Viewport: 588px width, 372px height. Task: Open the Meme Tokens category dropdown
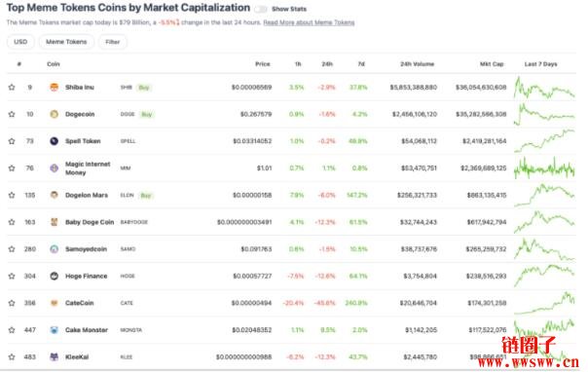click(x=66, y=42)
